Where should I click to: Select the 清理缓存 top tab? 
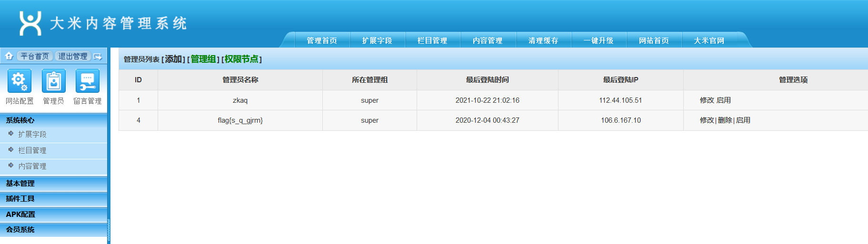coord(543,40)
